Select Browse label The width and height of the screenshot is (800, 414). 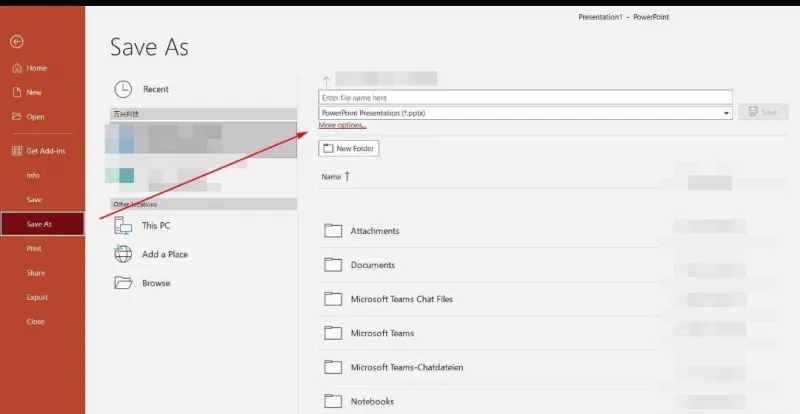[x=156, y=283]
